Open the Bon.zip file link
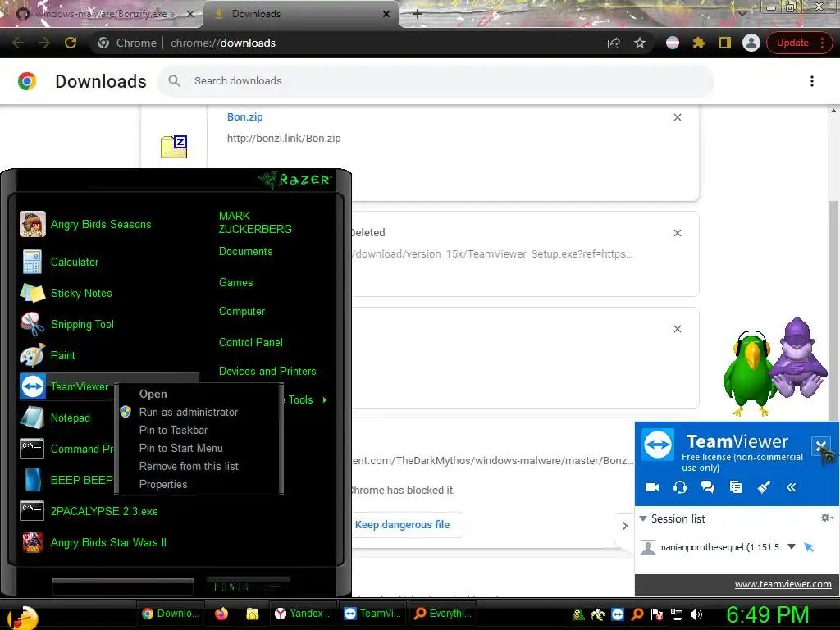 [244, 116]
